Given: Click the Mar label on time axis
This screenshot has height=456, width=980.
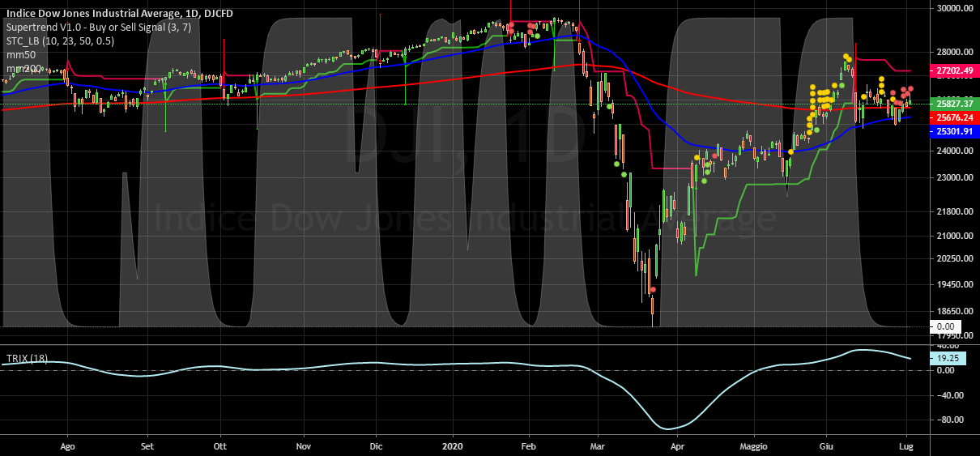Looking at the screenshot, I should (598, 445).
